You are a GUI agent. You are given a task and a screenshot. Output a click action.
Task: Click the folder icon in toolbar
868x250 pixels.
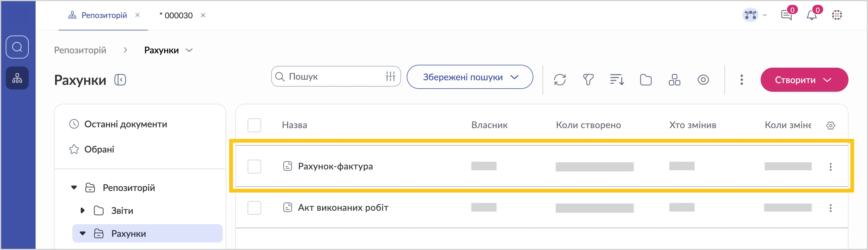point(646,80)
